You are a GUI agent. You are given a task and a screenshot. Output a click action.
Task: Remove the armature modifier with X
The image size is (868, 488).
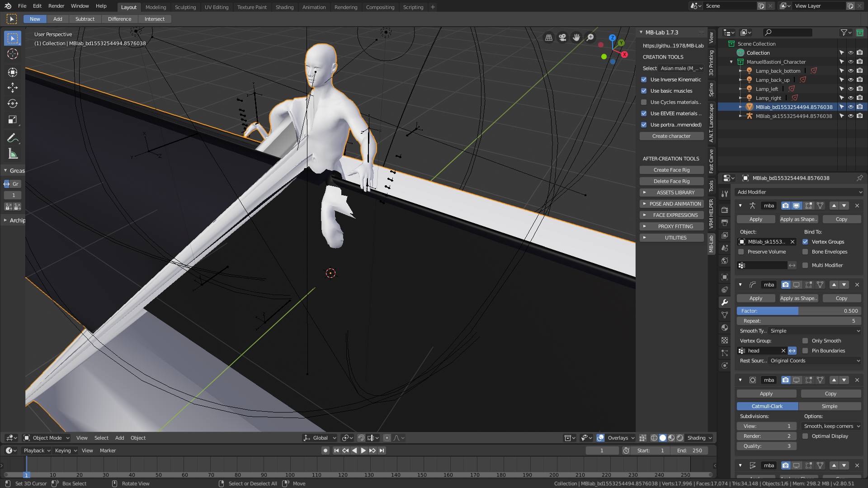point(857,206)
